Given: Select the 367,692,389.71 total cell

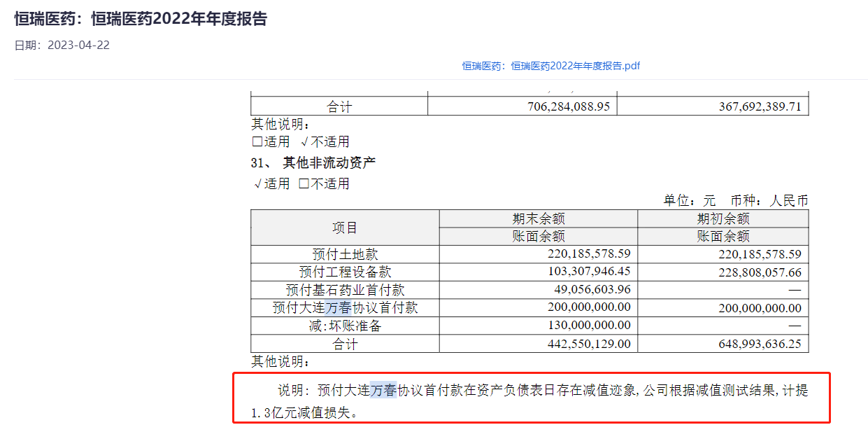Looking at the screenshot, I should pos(713,106).
